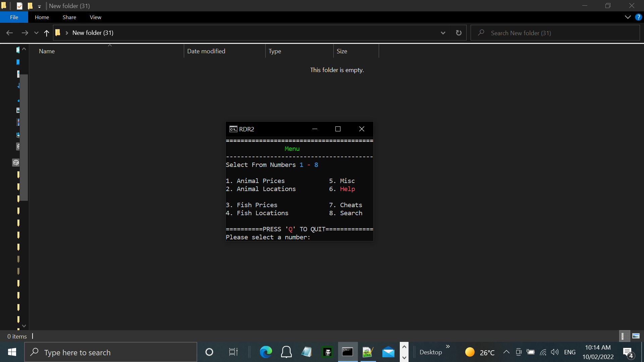Click the Refresh icon next to the address bar
This screenshot has height=362, width=644.
click(x=459, y=33)
